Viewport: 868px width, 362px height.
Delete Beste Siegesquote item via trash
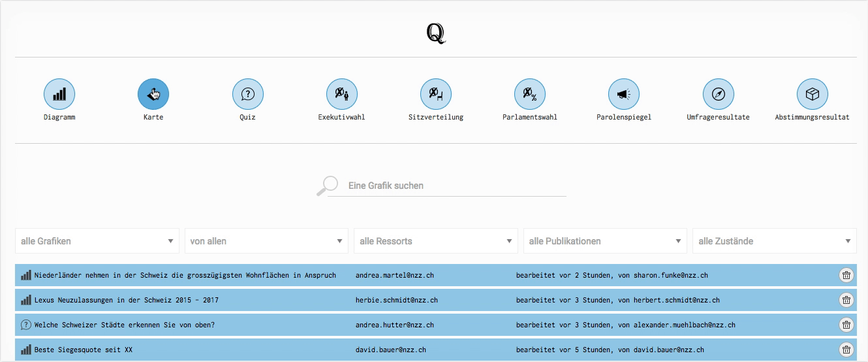(846, 350)
